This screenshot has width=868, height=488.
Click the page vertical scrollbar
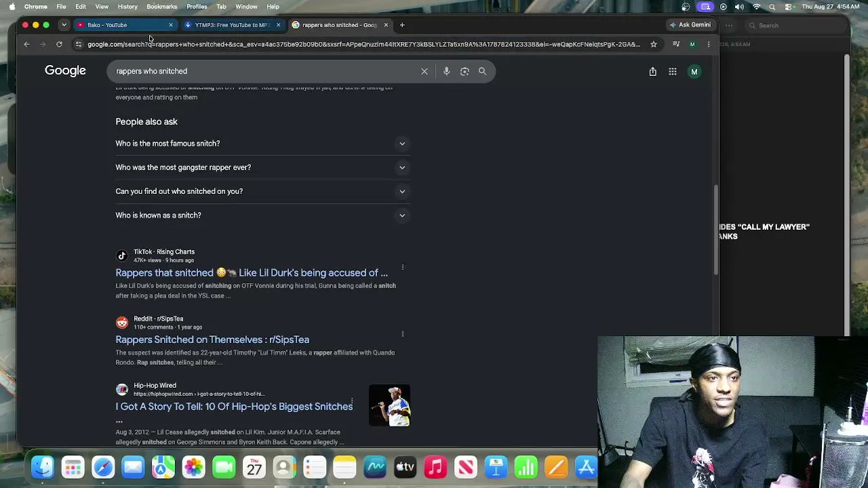click(x=716, y=230)
